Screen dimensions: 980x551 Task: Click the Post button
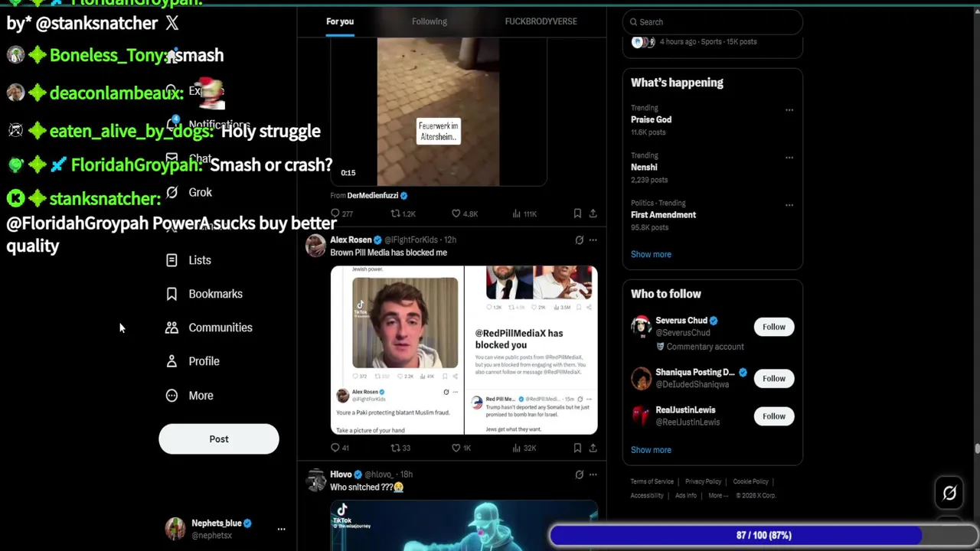[219, 439]
